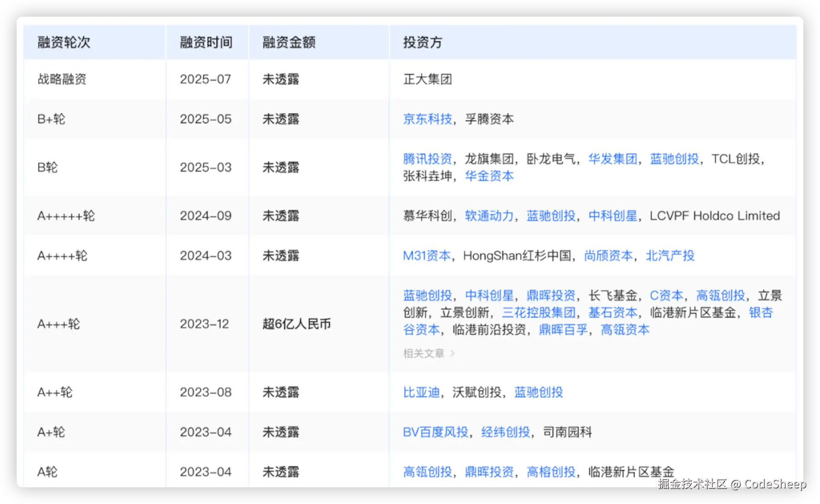Click 鼎晖投资 in the A轮 row
Screen dimensions: 820x504
(x=489, y=472)
